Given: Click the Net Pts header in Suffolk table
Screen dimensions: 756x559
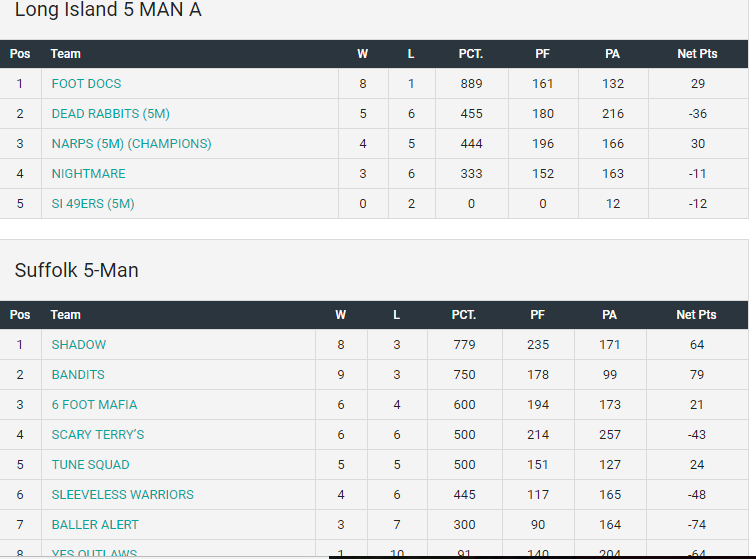Looking at the screenshot, I should pyautogui.click(x=696, y=315).
